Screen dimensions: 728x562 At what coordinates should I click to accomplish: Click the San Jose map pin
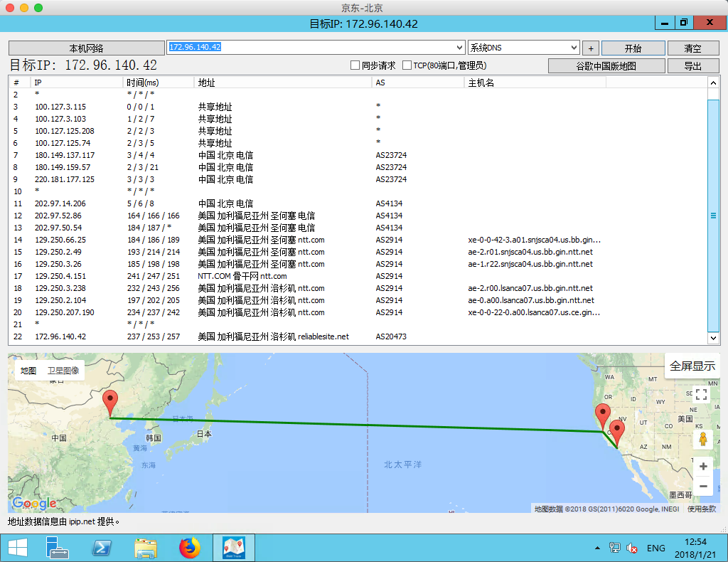pyautogui.click(x=603, y=416)
